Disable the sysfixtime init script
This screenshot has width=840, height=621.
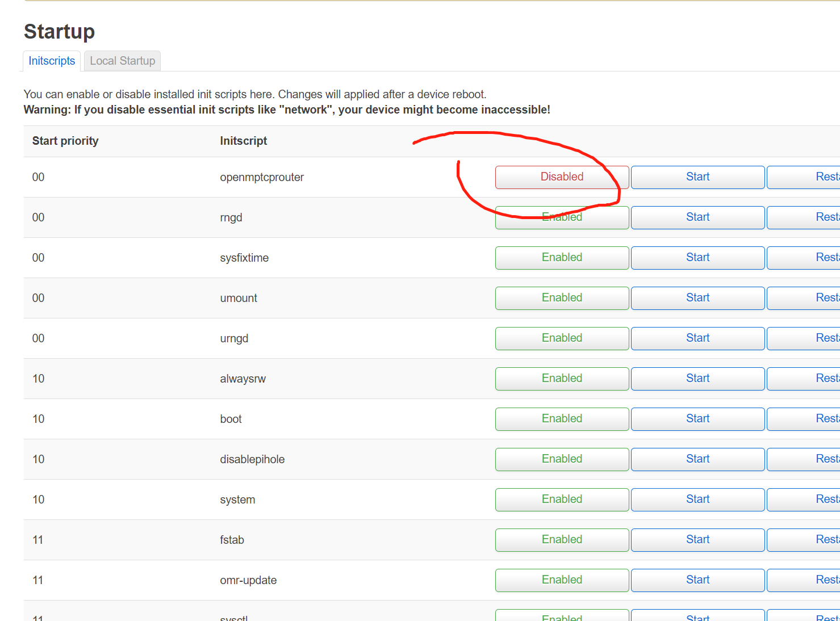[x=562, y=258]
